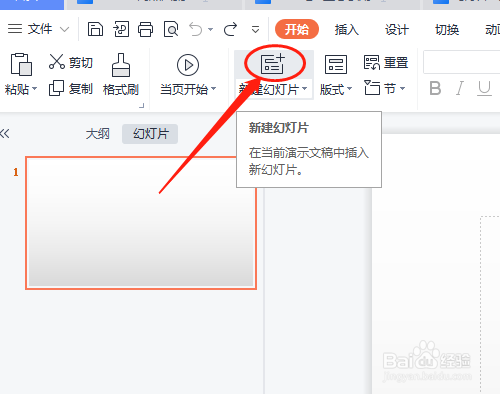This screenshot has height=394, width=500.
Task: Click the Save icon in quick toolbar
Action: [95, 29]
